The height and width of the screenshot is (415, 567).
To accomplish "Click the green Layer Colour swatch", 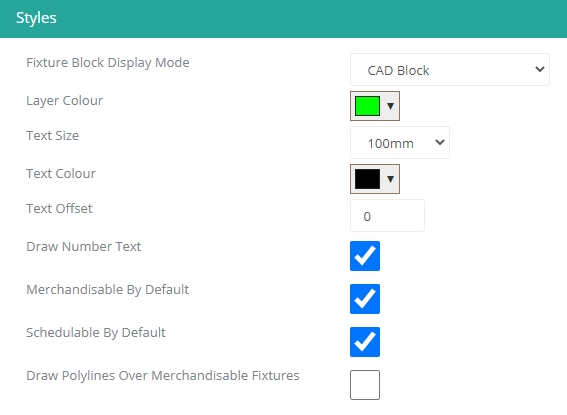I will 367,106.
